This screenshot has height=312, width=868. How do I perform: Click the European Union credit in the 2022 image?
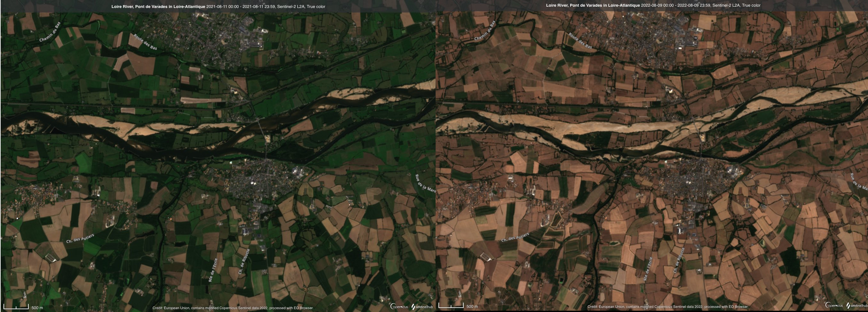pos(667,307)
